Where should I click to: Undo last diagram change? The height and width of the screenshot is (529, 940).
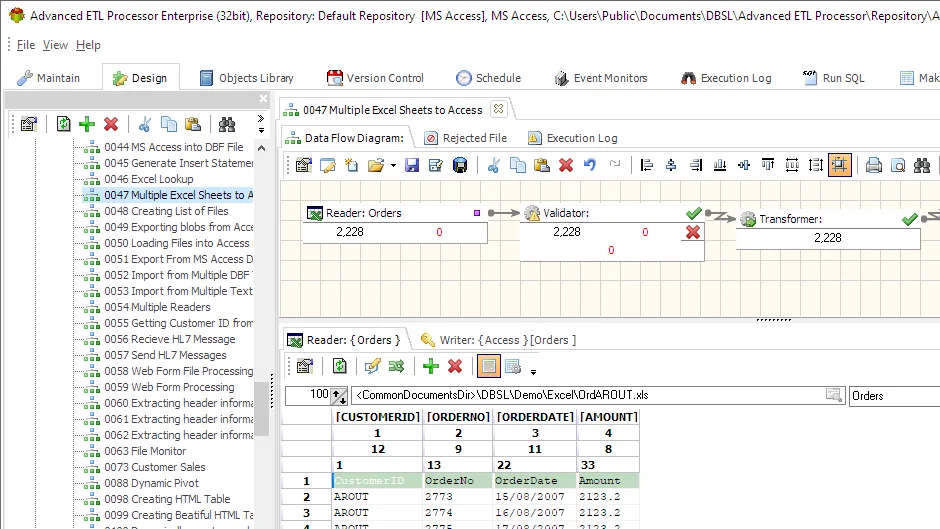pos(590,165)
